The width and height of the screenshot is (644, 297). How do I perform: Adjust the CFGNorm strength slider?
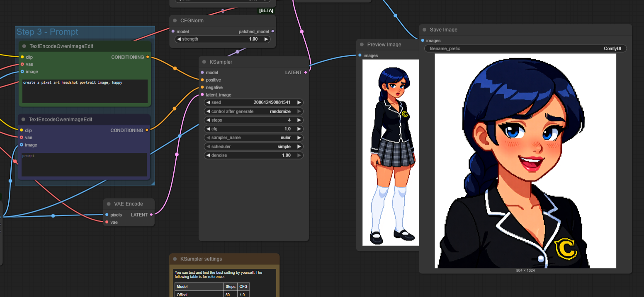click(223, 39)
